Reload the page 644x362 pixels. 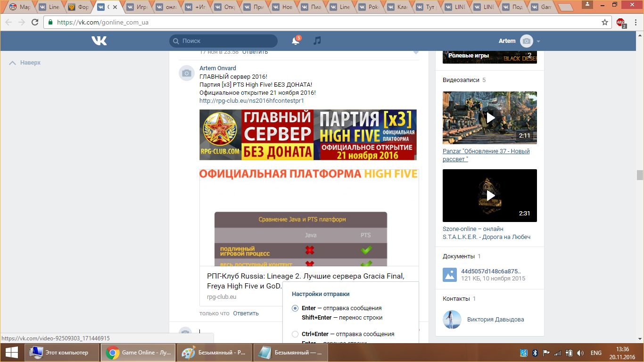[x=35, y=23]
